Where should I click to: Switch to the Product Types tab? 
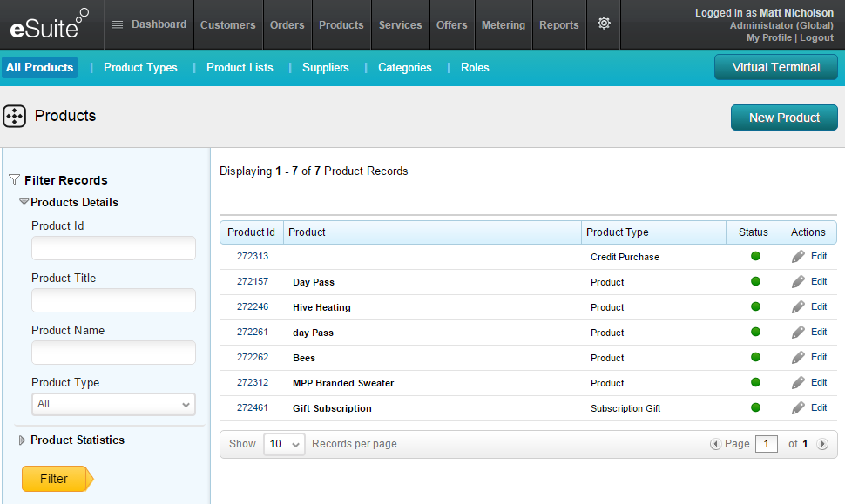pyautogui.click(x=140, y=68)
